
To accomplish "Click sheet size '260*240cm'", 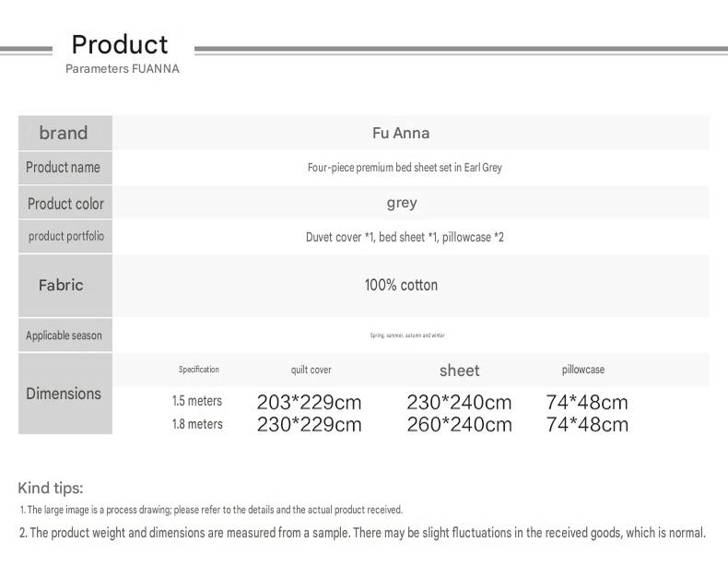I will (459, 425).
